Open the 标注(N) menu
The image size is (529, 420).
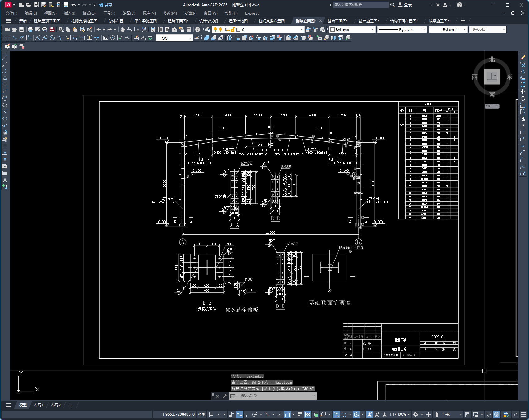(x=149, y=13)
